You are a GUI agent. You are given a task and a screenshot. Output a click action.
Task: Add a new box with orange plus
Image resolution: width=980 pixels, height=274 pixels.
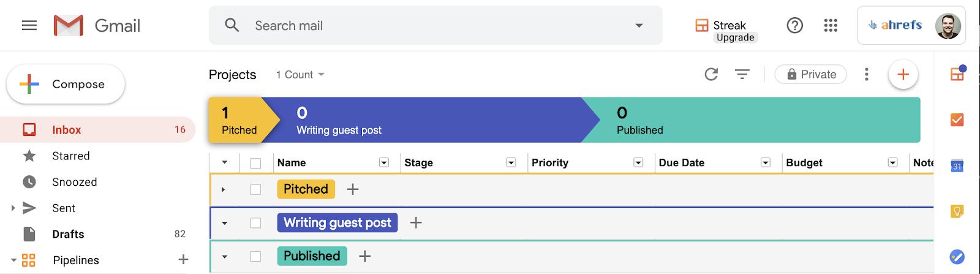[903, 75]
